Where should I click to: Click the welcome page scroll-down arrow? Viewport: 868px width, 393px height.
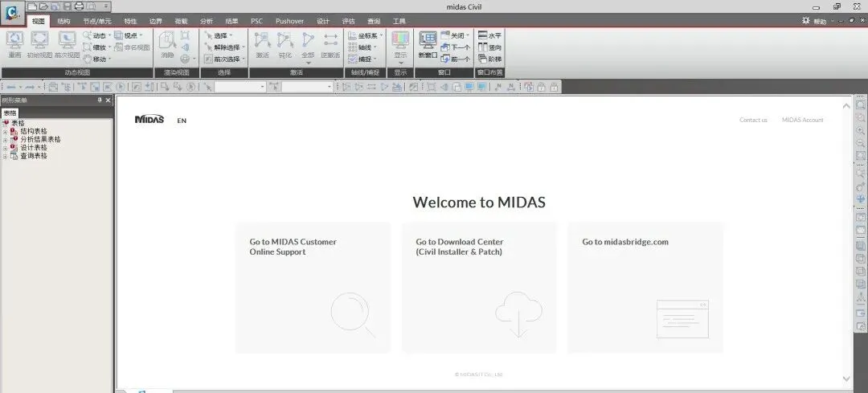tap(846, 379)
